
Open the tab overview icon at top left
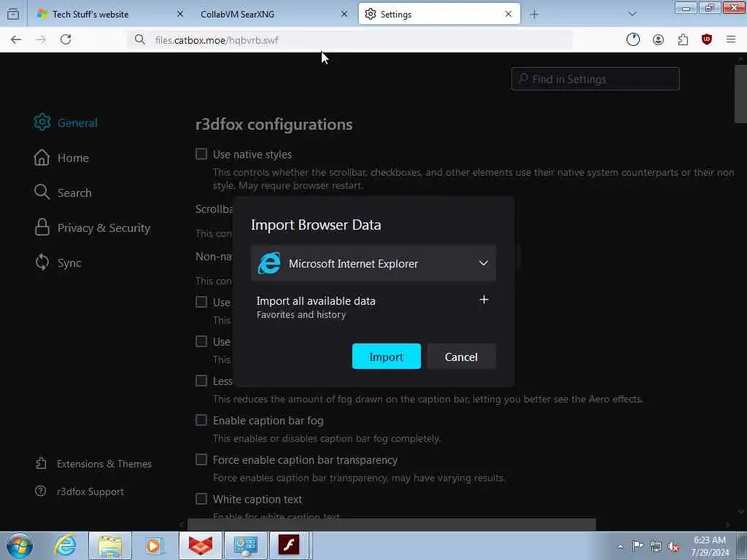click(x=13, y=15)
